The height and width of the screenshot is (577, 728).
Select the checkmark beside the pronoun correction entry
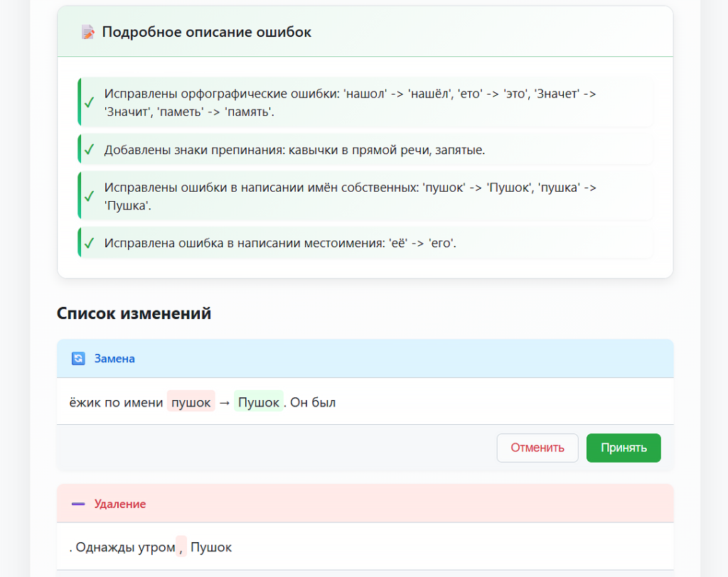(x=90, y=242)
